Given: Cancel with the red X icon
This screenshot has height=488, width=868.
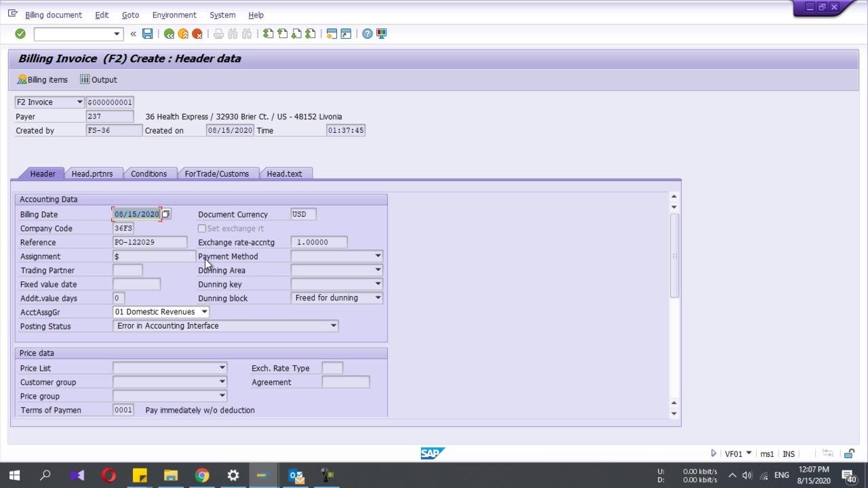Looking at the screenshot, I should click(x=197, y=34).
